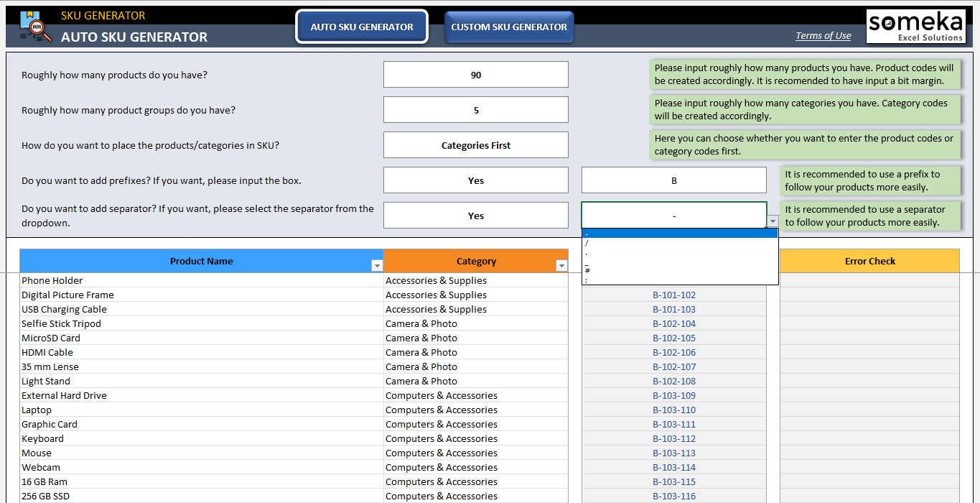
Task: Select the Keyboard product cell
Action: (x=202, y=438)
